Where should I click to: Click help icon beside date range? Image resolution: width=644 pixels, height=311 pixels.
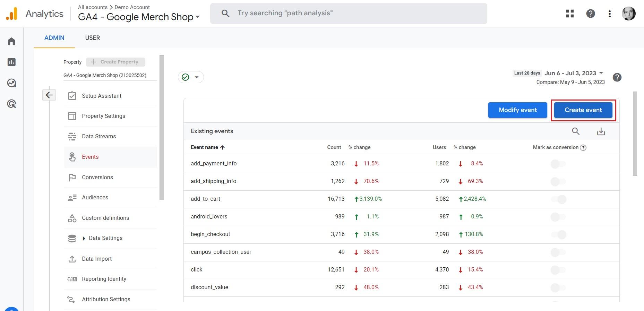617,77
